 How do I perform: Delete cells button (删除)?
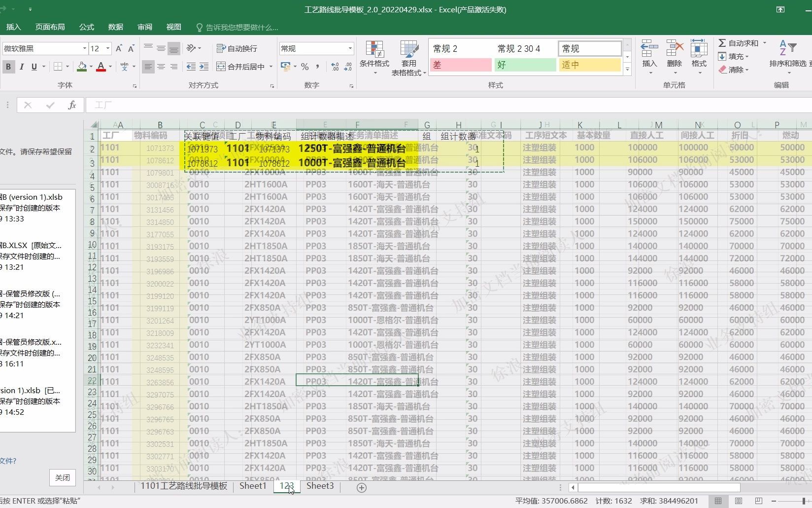coord(674,57)
